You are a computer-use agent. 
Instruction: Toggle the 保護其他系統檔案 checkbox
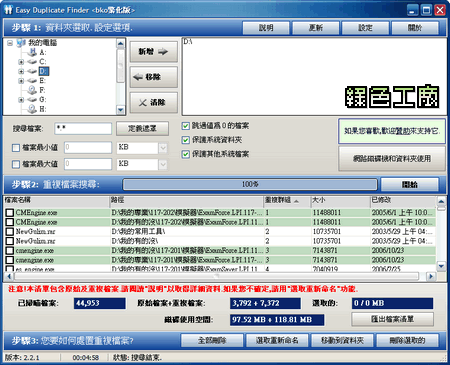(186, 154)
